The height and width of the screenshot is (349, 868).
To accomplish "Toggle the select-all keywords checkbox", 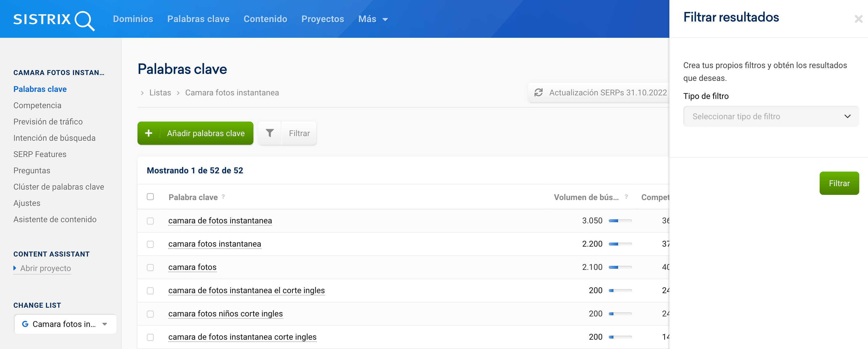I will [150, 197].
